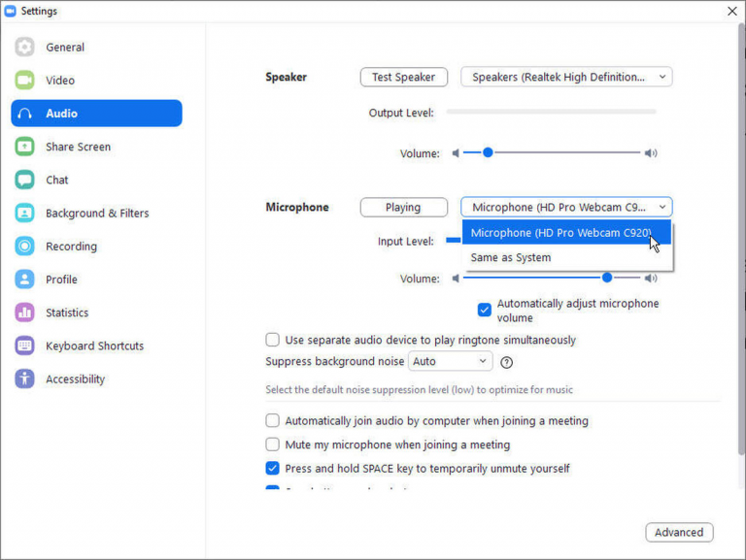
Task: Click the Audio headphones icon
Action: pos(24,114)
